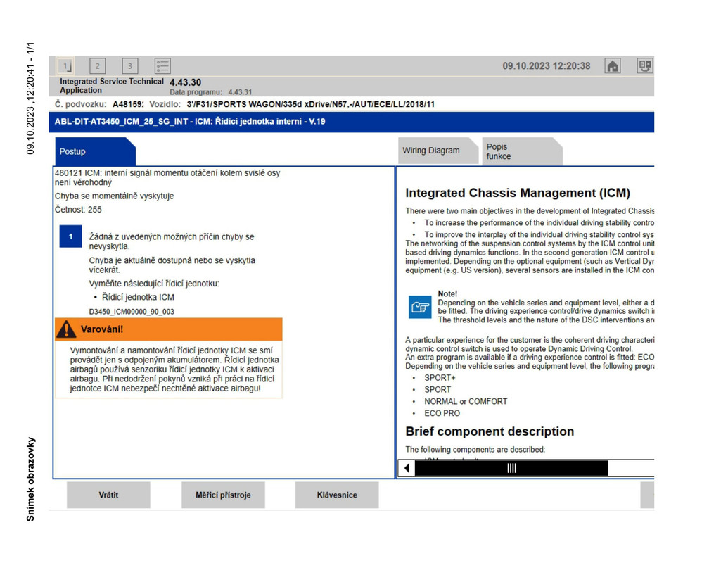728x563 pixels.
Task: Click 'Data programu: 4.43.31' text
Action: pyautogui.click(x=211, y=92)
